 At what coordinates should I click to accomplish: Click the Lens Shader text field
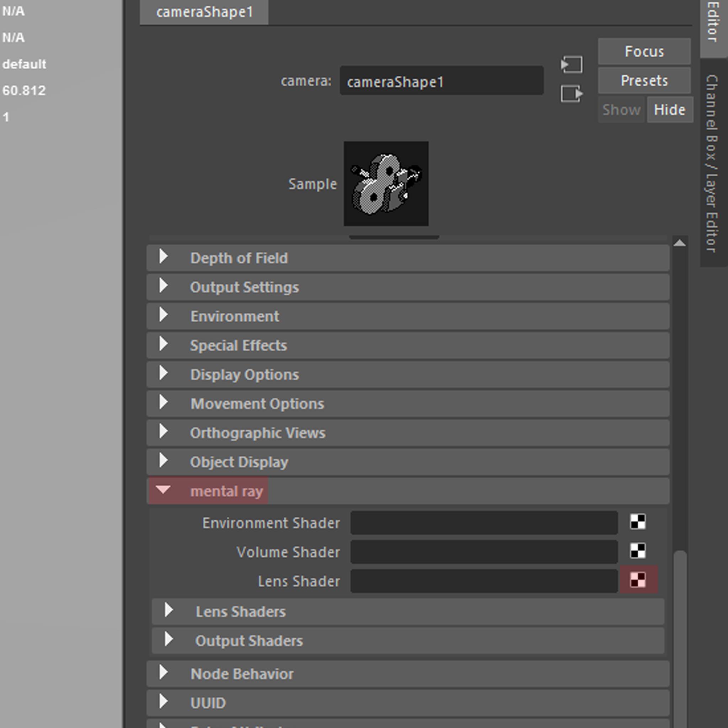483,581
